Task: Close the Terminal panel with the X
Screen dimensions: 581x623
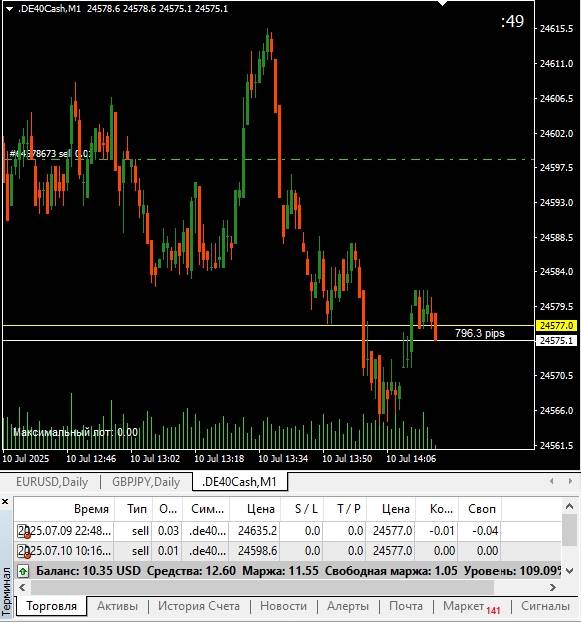Action: 5,502
